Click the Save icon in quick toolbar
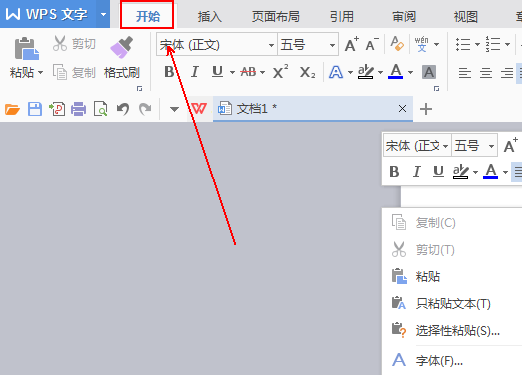 35,109
